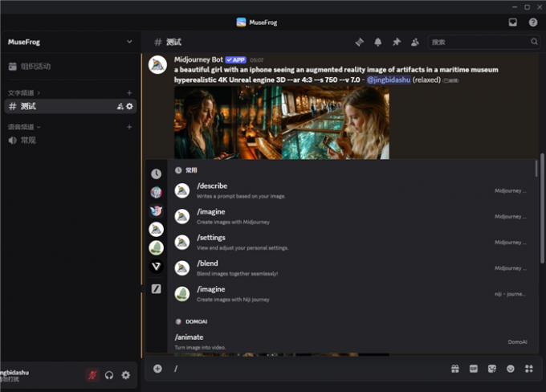Choose the Midjourney /imagine command
The height and width of the screenshot is (392, 546).
tap(352, 216)
